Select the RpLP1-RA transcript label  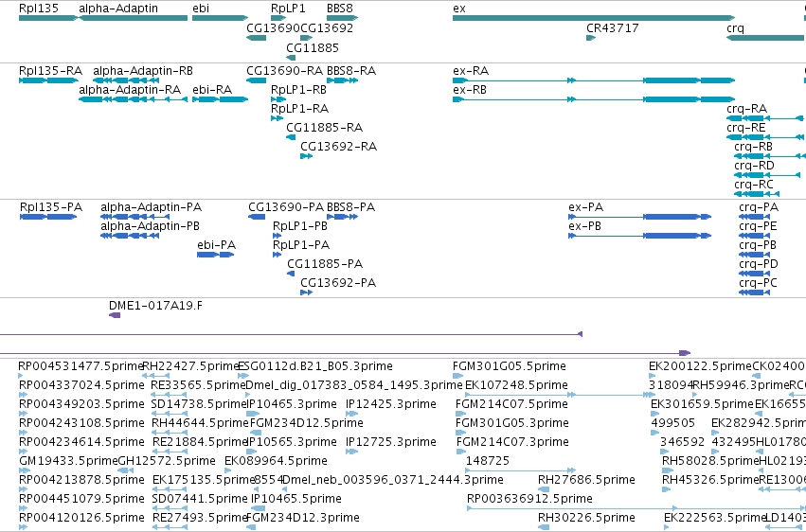[x=299, y=108]
